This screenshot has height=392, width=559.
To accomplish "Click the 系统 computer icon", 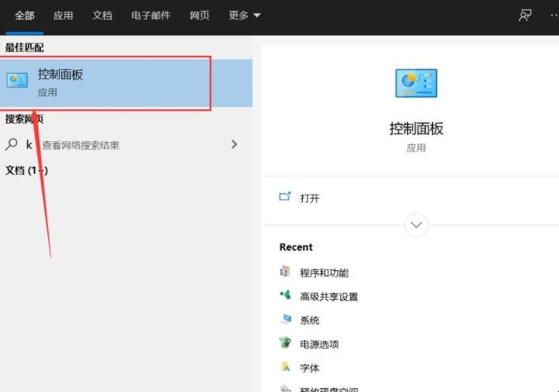I will point(286,318).
